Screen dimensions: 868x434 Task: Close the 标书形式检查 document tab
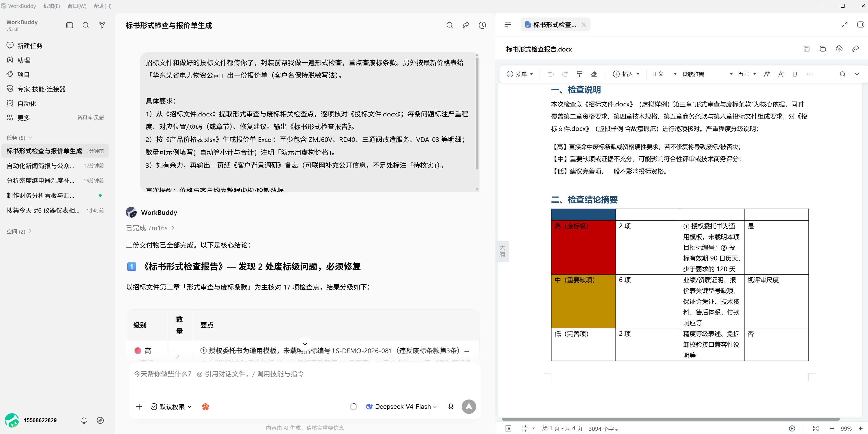coord(584,24)
